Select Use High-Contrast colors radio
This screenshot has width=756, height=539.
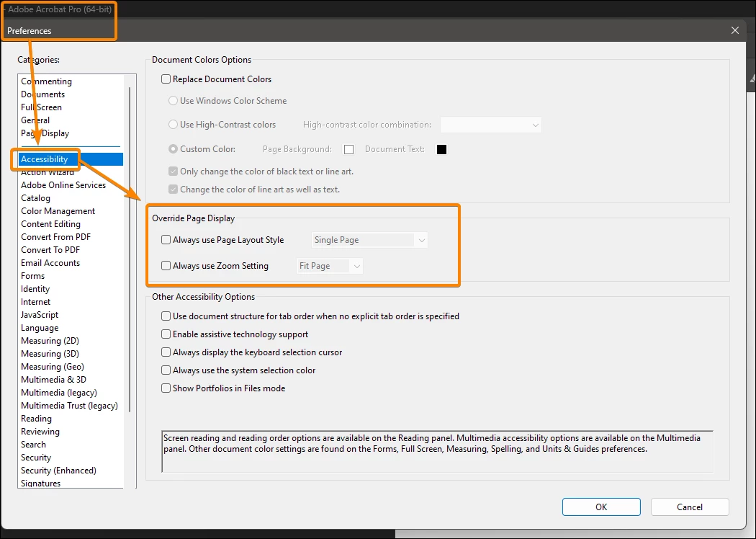pyautogui.click(x=173, y=124)
